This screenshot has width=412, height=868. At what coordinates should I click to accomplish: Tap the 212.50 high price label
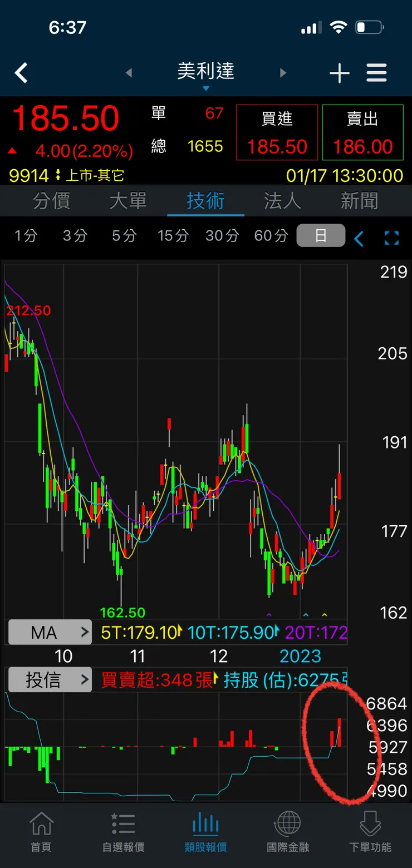pyautogui.click(x=29, y=310)
